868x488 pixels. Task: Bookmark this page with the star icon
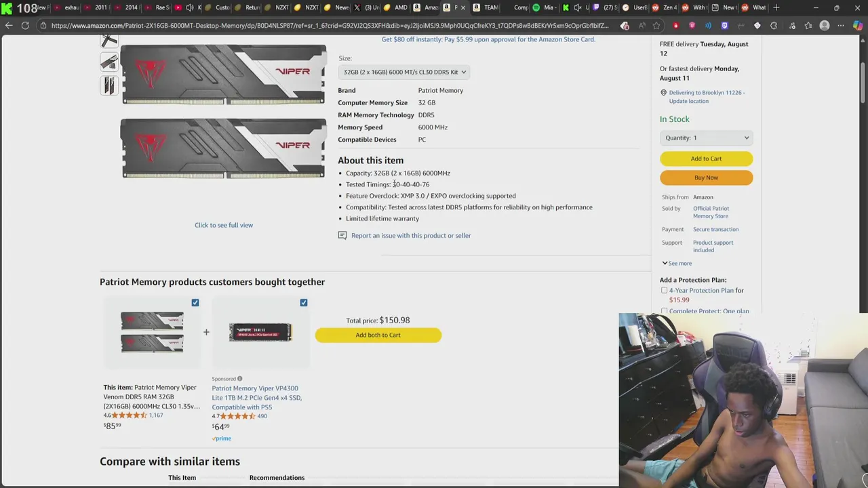pos(656,26)
